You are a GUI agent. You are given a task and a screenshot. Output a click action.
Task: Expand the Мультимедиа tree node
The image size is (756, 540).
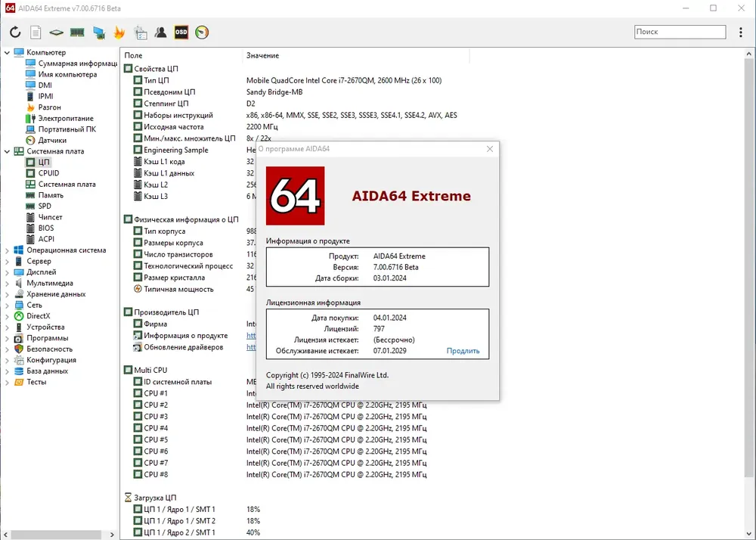8,284
